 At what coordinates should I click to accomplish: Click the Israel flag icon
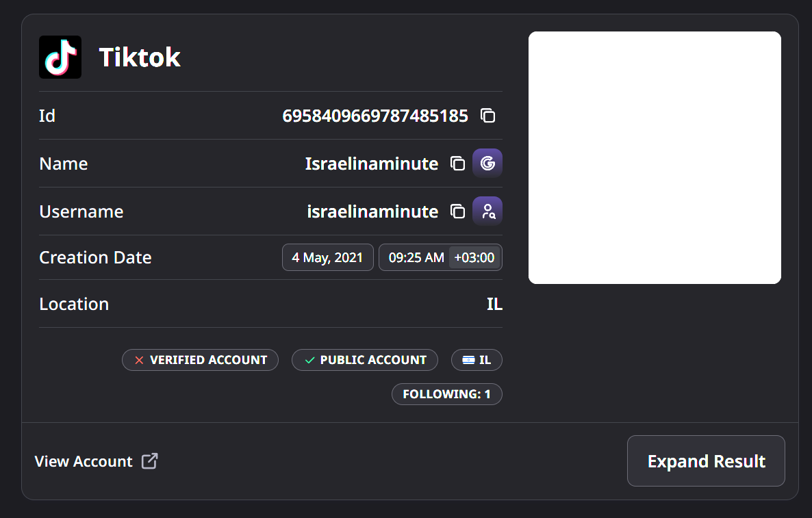coord(469,360)
